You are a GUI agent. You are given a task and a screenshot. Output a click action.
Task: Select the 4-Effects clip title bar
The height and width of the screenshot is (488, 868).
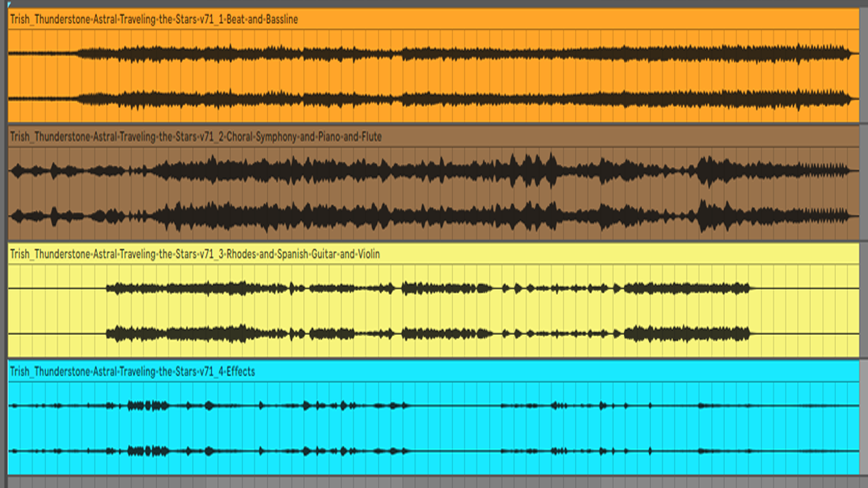point(434,371)
